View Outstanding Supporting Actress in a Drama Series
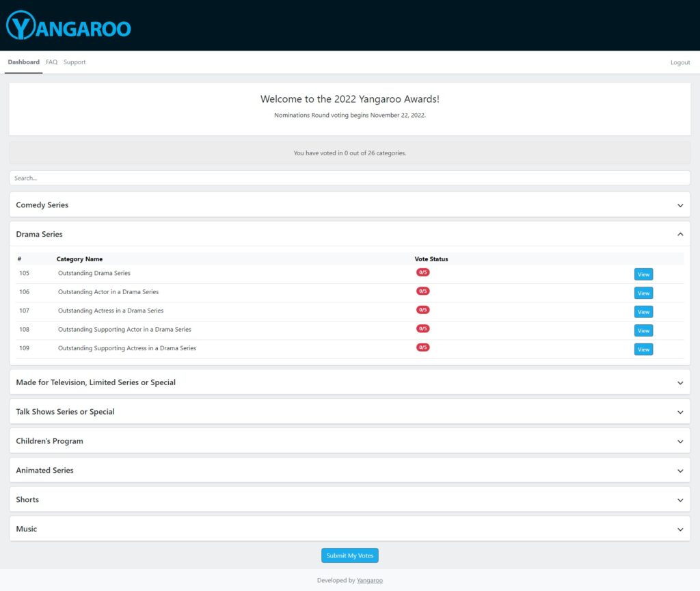Screen dimensions: 700x591 (x=643, y=350)
